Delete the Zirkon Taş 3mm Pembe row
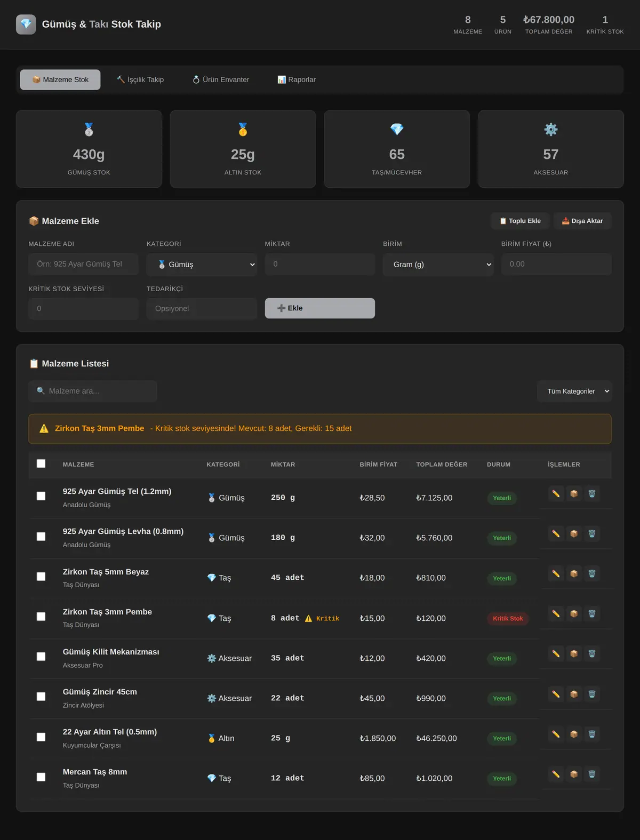Image resolution: width=640 pixels, height=840 pixels. coord(592,614)
